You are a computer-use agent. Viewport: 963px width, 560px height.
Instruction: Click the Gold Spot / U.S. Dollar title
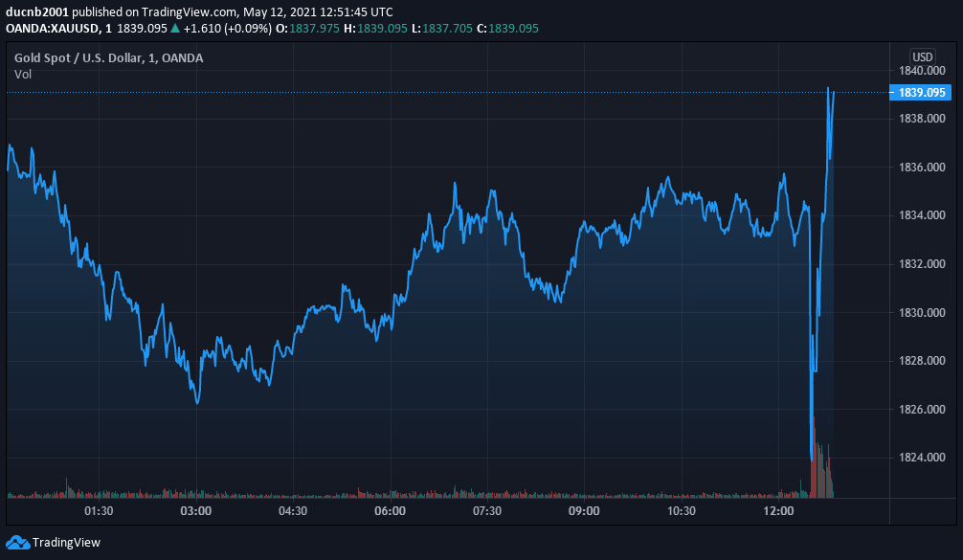coord(108,57)
